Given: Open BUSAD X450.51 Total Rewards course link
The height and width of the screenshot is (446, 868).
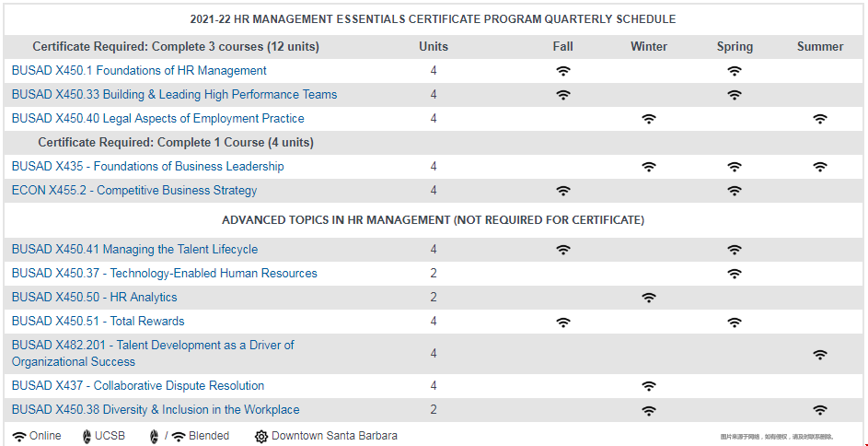Looking at the screenshot, I should [98, 322].
